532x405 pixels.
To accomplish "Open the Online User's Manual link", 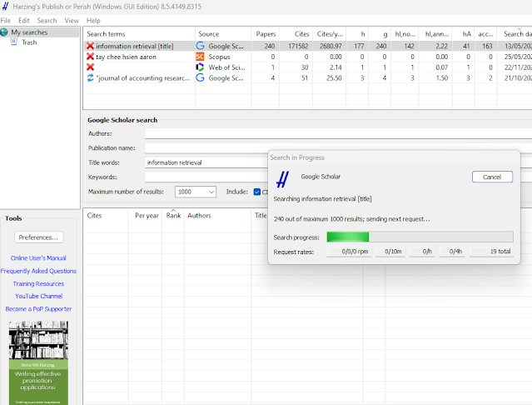I will click(x=38, y=258).
